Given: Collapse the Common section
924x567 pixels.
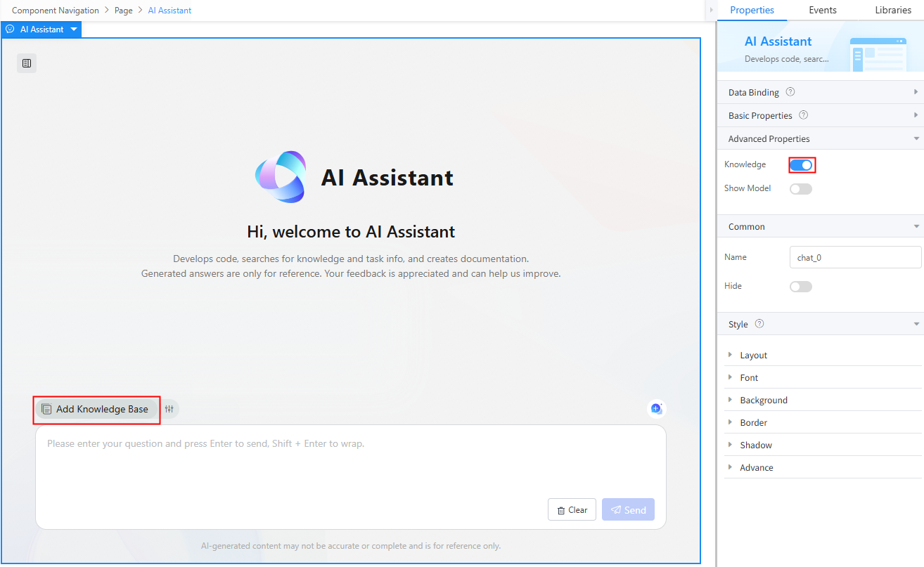Looking at the screenshot, I should click(821, 226).
